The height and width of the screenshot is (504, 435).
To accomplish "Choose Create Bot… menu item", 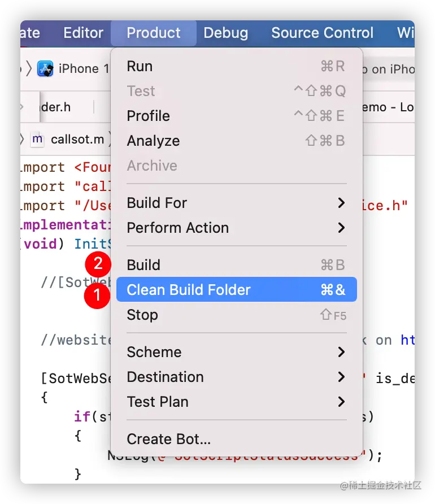I will (x=237, y=439).
